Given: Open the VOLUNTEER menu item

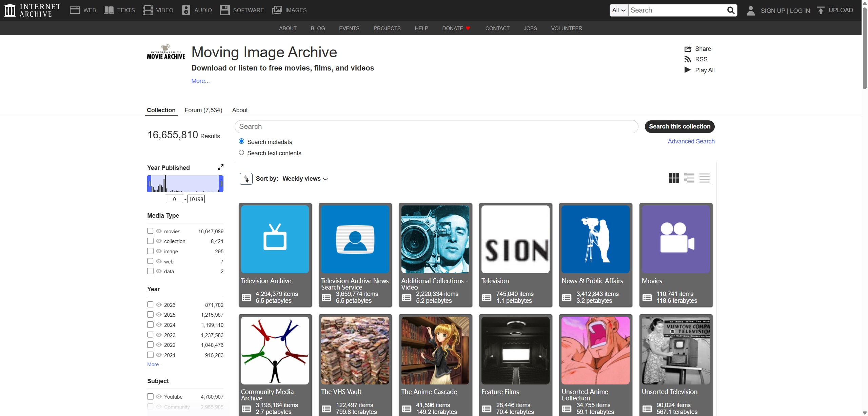Looking at the screenshot, I should [566, 28].
